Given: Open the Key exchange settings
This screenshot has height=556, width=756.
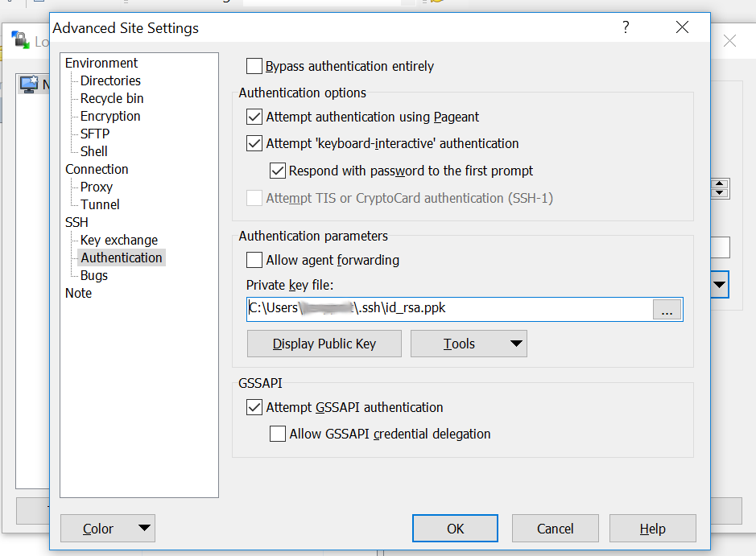Looking at the screenshot, I should (118, 240).
